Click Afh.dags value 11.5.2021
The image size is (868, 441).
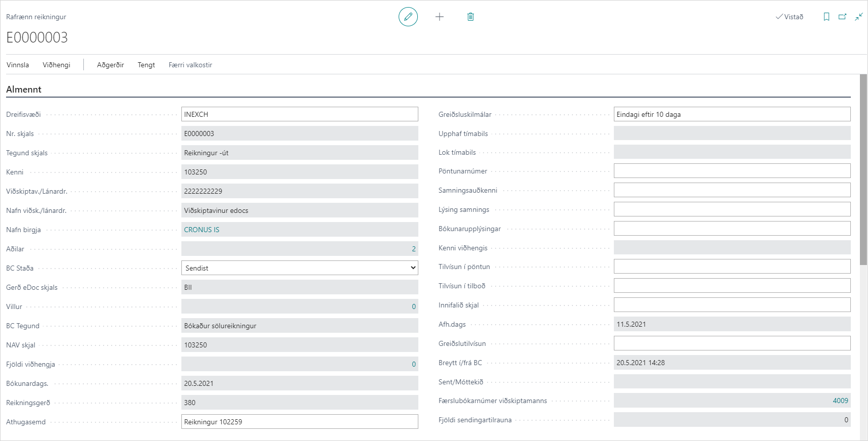coord(732,324)
